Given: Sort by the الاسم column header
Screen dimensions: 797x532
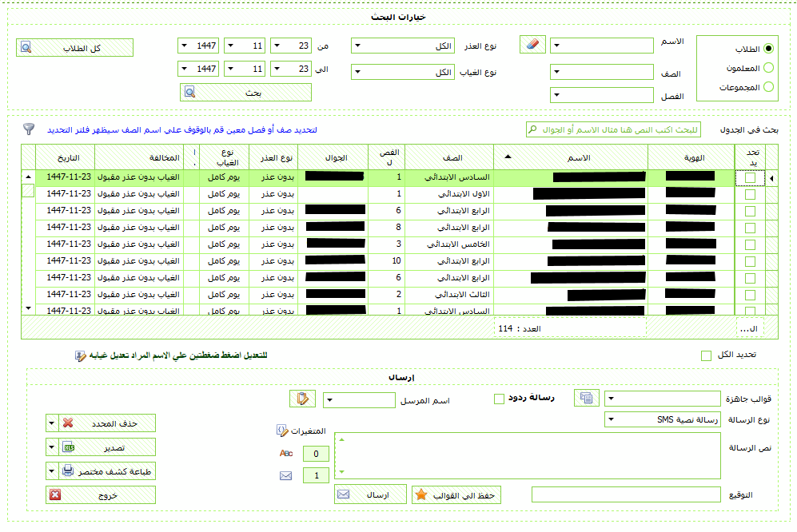Looking at the screenshot, I should click(x=571, y=157).
